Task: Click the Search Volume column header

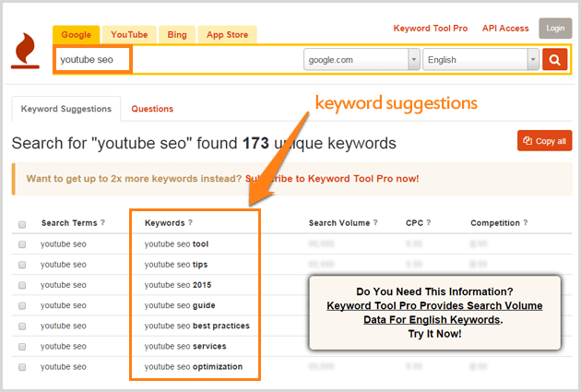Action: tap(339, 223)
